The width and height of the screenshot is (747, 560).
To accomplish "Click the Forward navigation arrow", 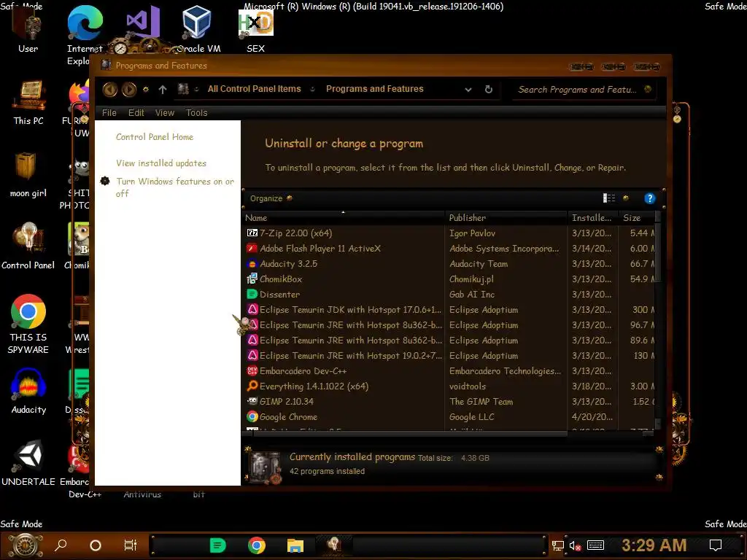I will [128, 89].
